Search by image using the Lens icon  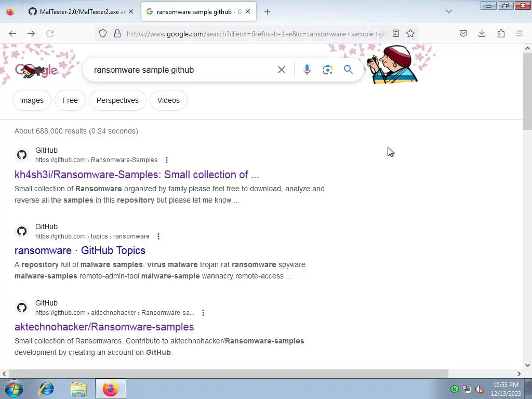pos(327,70)
